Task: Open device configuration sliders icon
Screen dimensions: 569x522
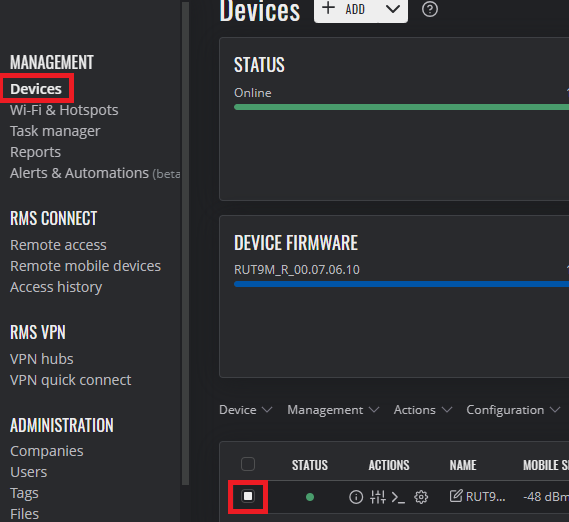Action: click(377, 497)
